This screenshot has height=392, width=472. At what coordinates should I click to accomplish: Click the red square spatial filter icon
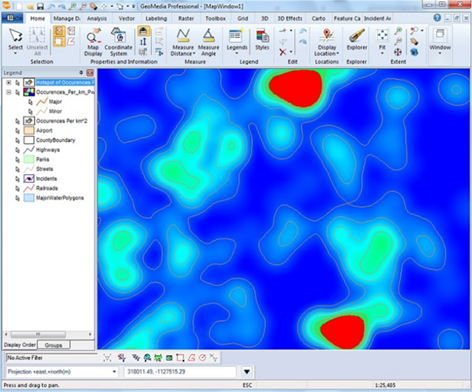(180, 358)
